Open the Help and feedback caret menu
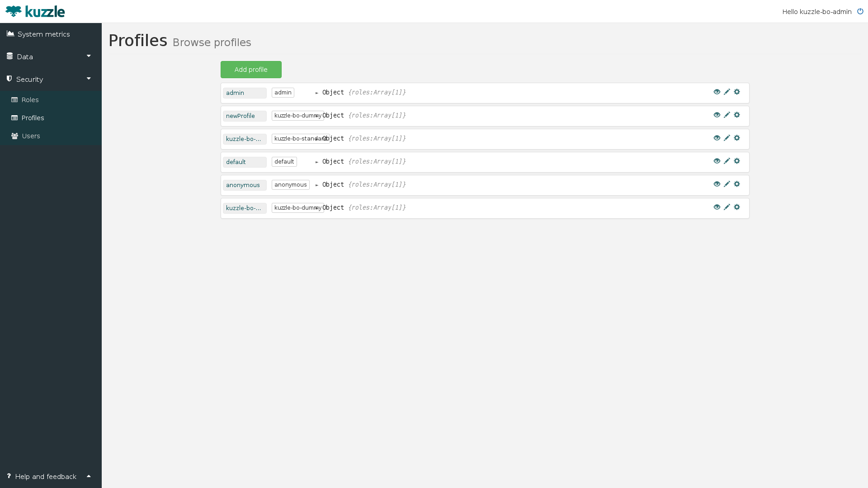868x488 pixels. [89, 476]
